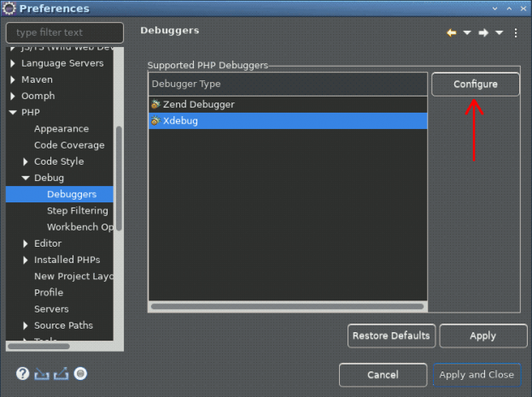This screenshot has height=397, width=532.
Task: Open the forward history dropdown arrow
Action: 499,33
